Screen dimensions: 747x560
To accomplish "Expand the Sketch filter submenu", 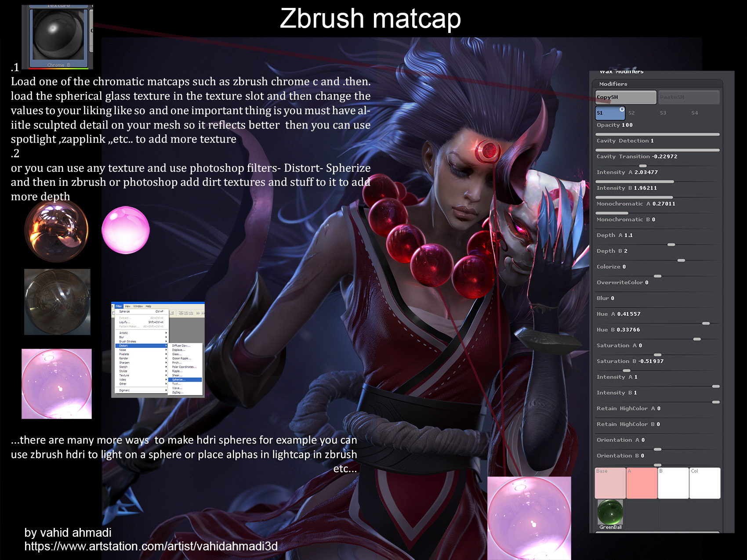I will click(x=141, y=367).
